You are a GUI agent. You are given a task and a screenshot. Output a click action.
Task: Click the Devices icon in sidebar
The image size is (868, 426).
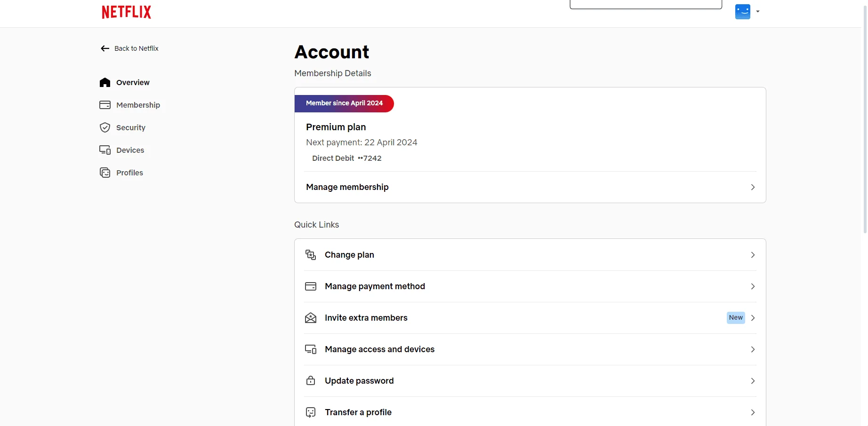point(105,150)
